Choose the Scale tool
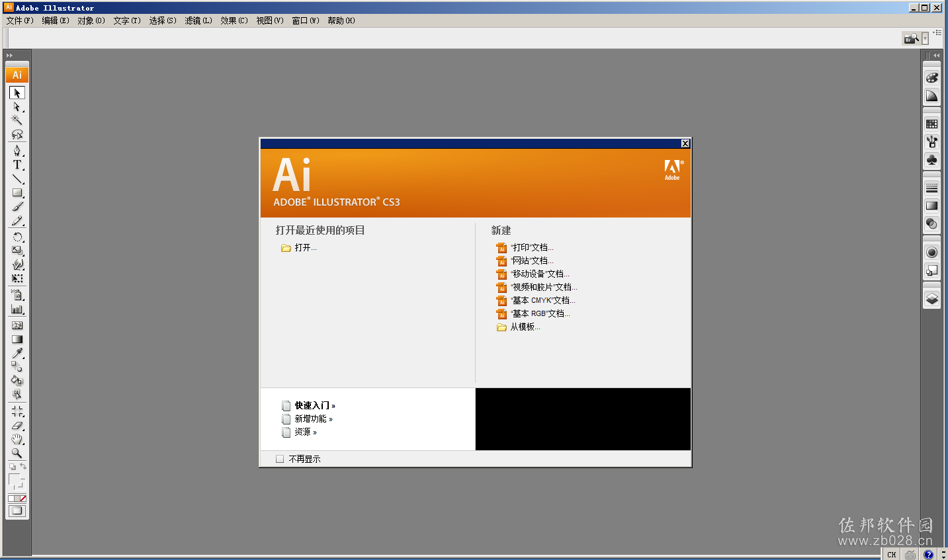 (17, 251)
